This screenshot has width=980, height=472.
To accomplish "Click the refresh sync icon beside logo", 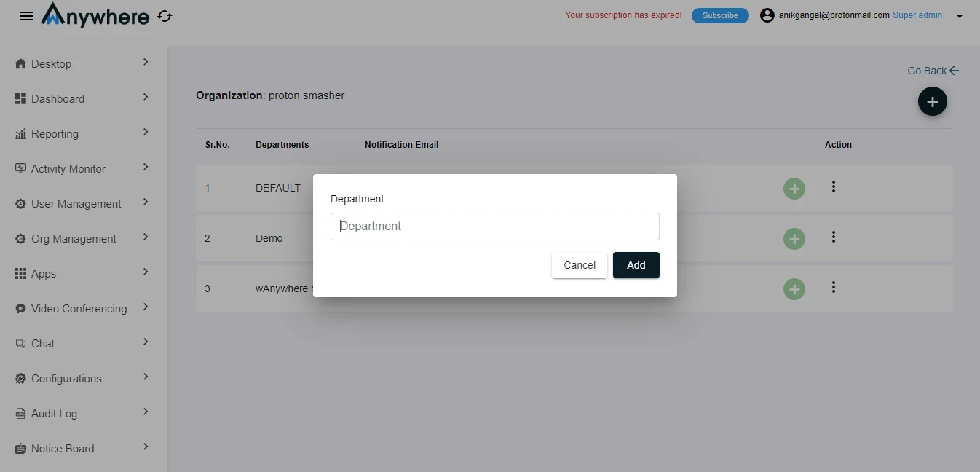I will coord(165,16).
